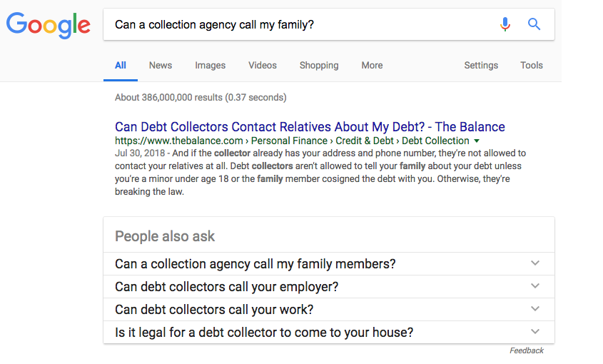Click the Feedback link
This screenshot has width=603, height=364.
point(527,350)
